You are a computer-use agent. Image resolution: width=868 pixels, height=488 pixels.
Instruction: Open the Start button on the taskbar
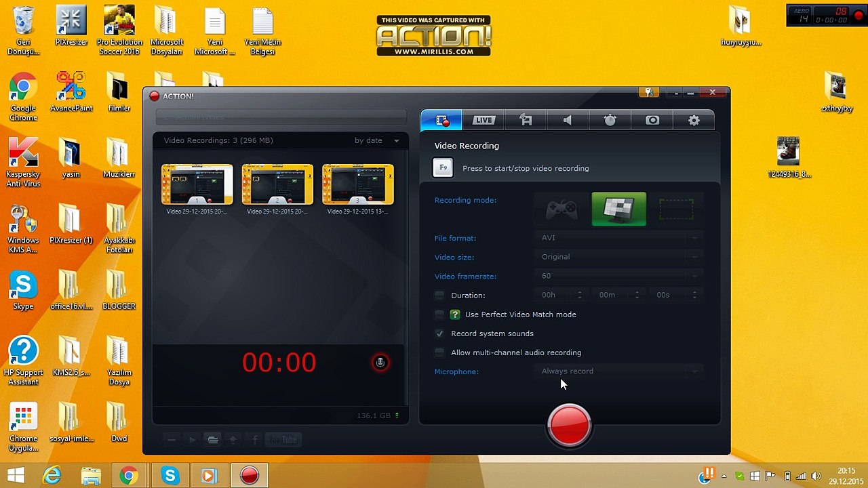pyautogui.click(x=16, y=475)
